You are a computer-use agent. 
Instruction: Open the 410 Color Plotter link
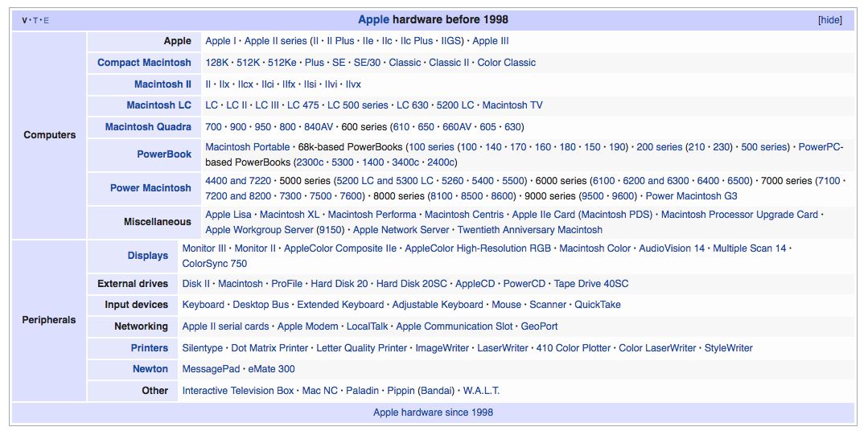574,348
